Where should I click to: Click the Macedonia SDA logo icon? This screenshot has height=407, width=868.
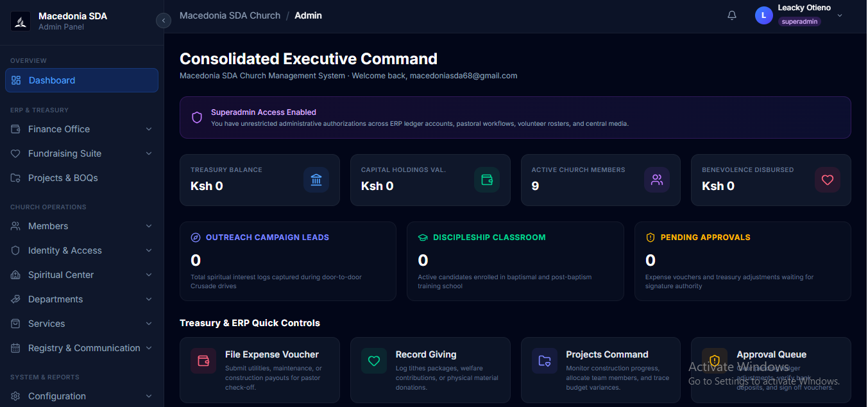point(21,21)
